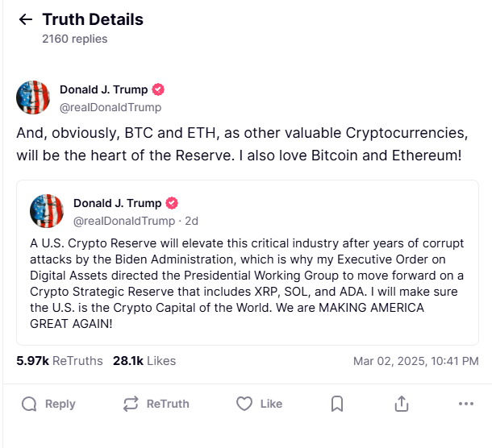The width and height of the screenshot is (492, 448).
Task: Click the reply speech bubble icon
Action: (x=29, y=404)
